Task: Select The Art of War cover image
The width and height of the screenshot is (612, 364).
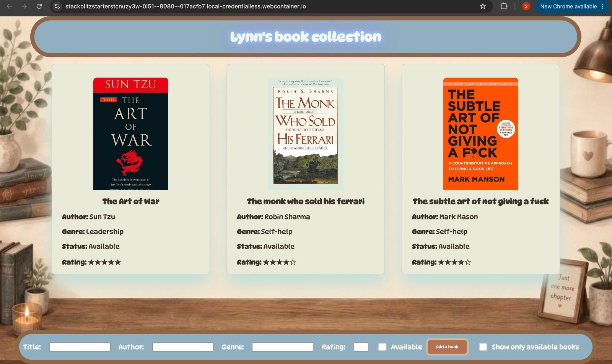Action: coord(131,134)
